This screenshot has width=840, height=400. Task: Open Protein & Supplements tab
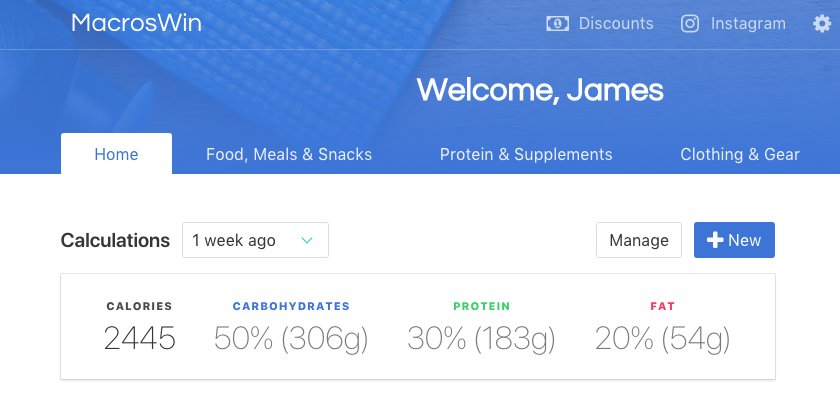tap(526, 154)
